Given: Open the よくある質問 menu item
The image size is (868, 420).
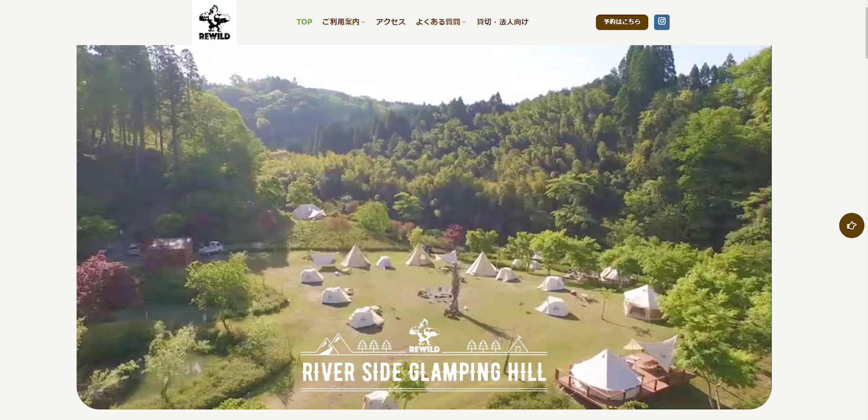Looking at the screenshot, I should pos(438,22).
